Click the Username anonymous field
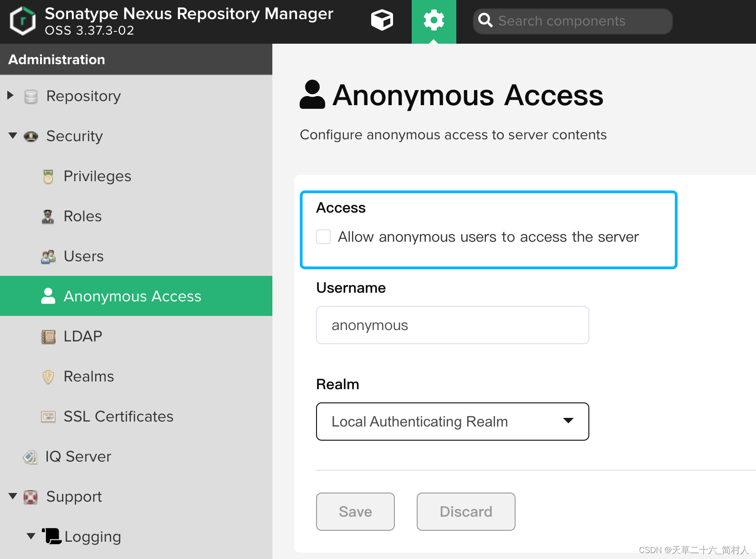This screenshot has width=756, height=559. [x=453, y=325]
